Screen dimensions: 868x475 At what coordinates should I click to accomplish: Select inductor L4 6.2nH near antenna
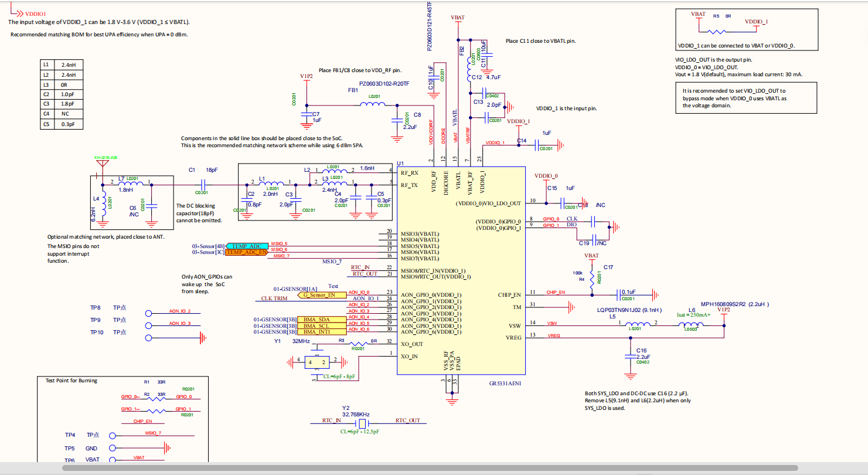(x=103, y=203)
